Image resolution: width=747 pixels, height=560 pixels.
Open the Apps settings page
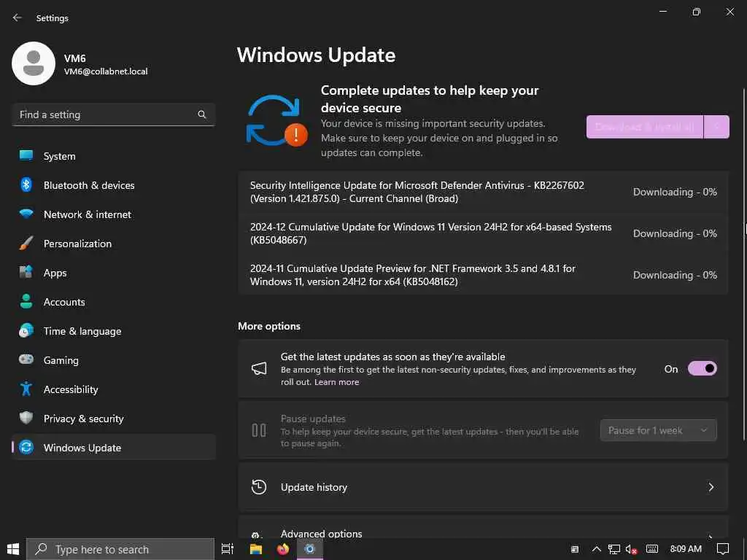click(x=114, y=273)
